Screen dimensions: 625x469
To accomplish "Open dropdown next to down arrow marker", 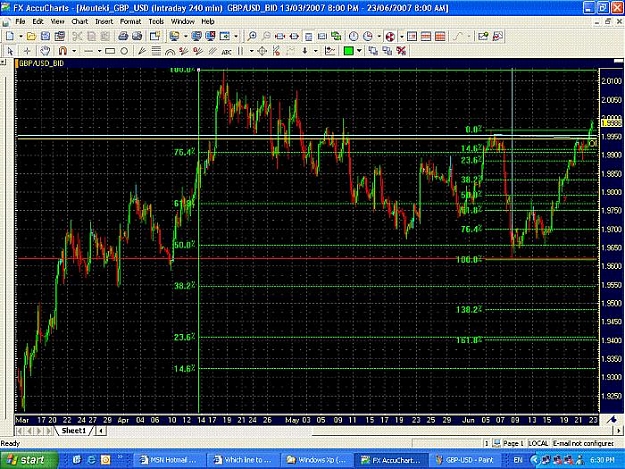I will coord(316,51).
